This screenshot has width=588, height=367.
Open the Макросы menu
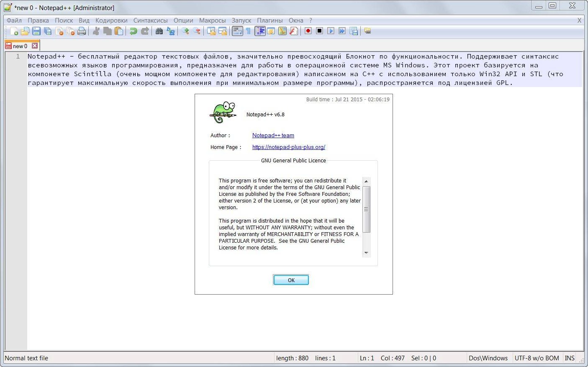(212, 20)
